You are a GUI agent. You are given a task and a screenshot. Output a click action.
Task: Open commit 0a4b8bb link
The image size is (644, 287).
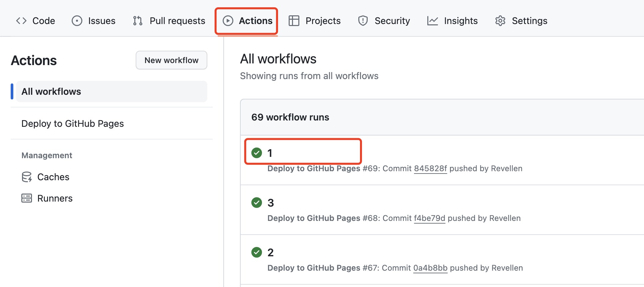click(430, 268)
